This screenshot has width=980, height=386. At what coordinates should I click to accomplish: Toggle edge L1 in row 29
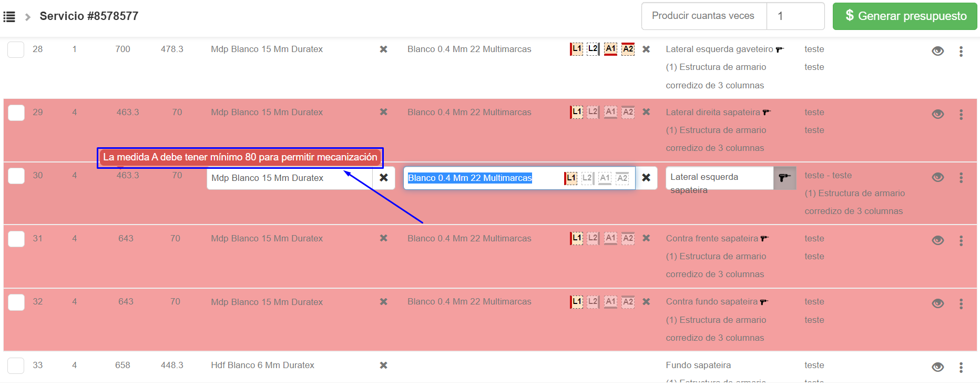(x=577, y=112)
